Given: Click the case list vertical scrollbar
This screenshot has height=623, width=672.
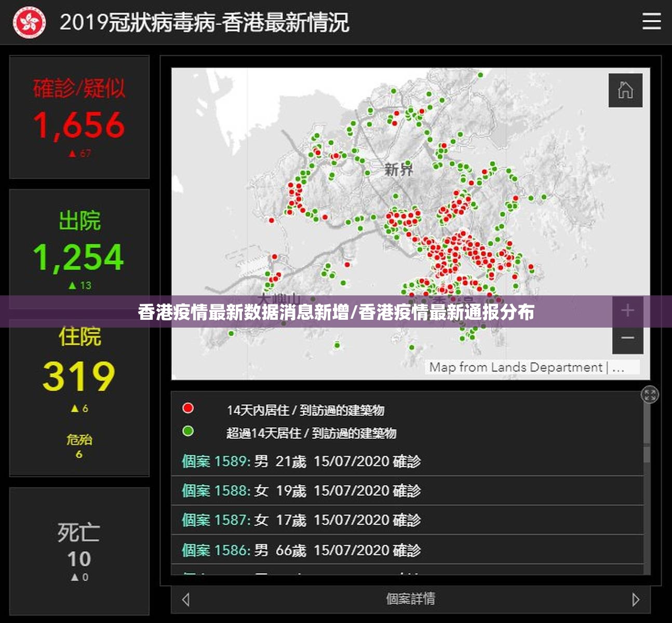Looking at the screenshot, I should click(647, 454).
